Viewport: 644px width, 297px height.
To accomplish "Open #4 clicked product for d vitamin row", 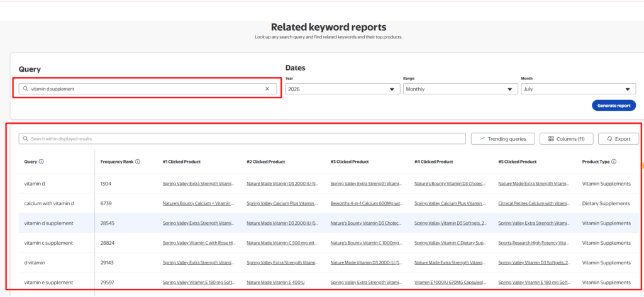I will [450, 262].
